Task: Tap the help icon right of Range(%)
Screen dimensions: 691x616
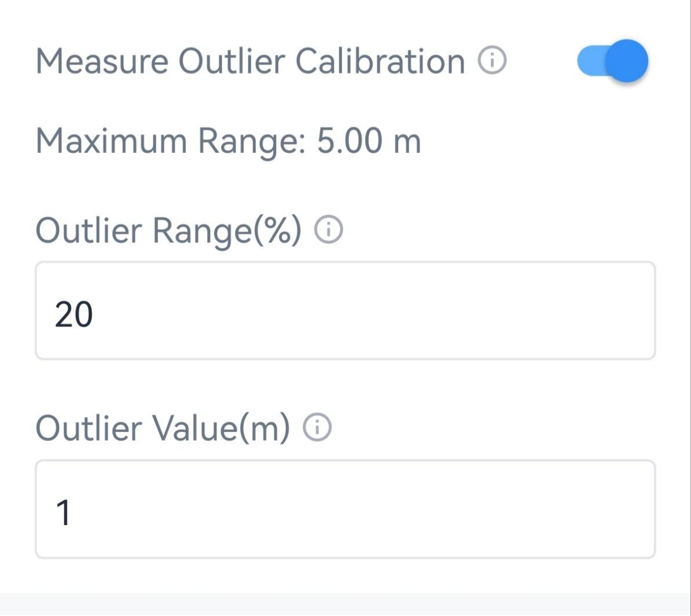Action: click(328, 230)
